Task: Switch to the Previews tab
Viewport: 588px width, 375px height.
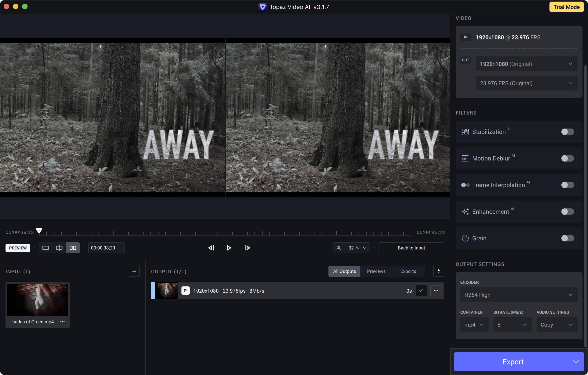Action: [x=376, y=271]
